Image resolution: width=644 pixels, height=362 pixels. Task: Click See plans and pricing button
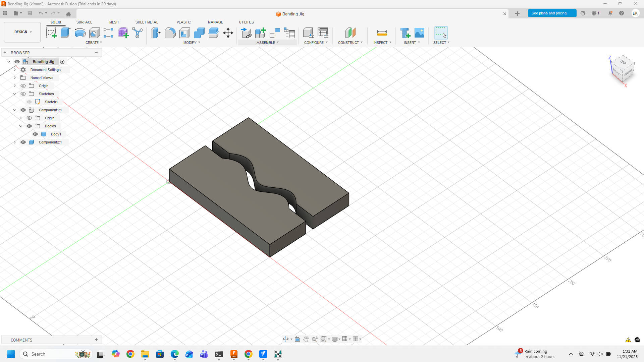click(x=552, y=13)
